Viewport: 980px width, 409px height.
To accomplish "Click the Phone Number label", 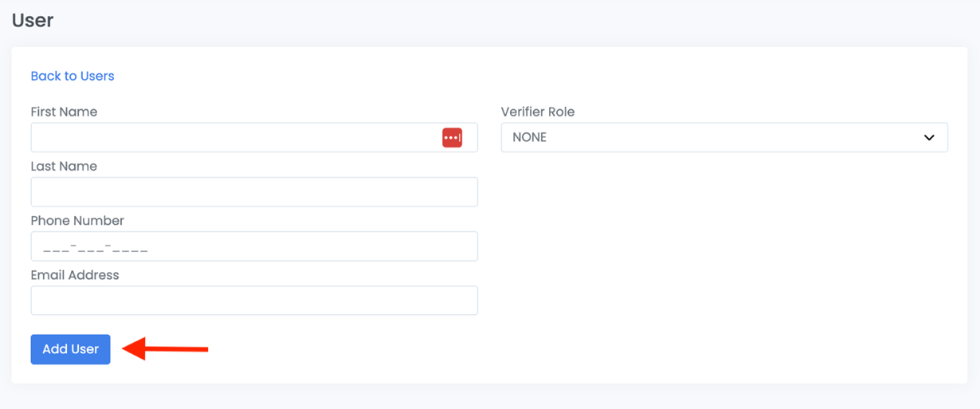I will (x=77, y=220).
